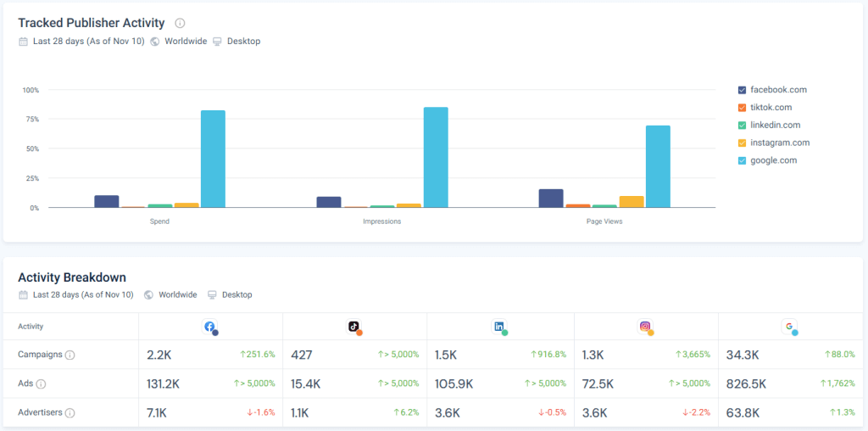Click Google Campaigns value 34.3K
868x431 pixels.
click(x=743, y=355)
